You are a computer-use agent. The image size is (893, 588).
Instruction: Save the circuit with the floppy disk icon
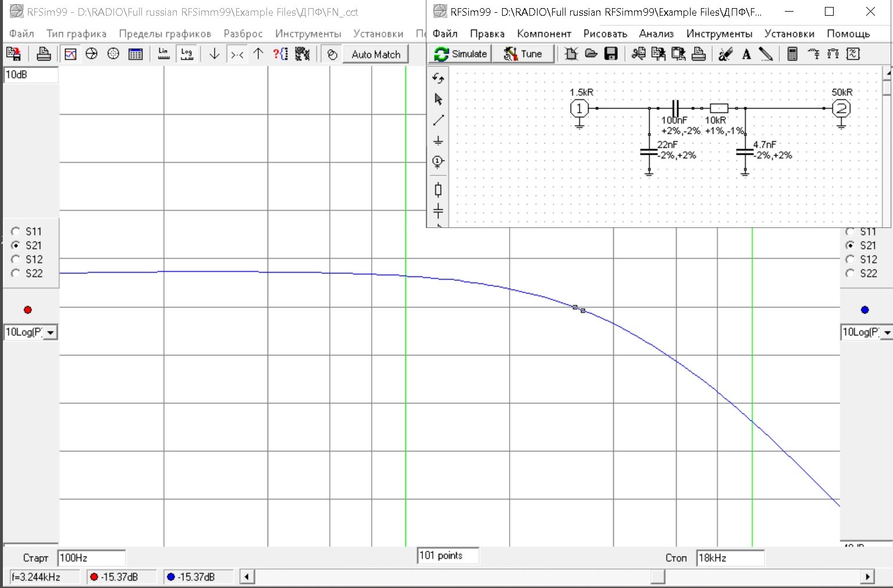611,54
